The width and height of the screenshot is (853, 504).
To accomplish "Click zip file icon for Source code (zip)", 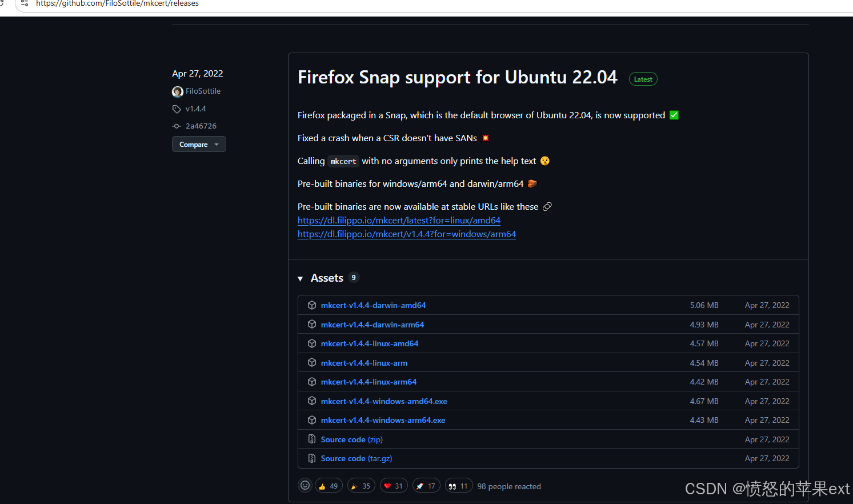I will [x=312, y=439].
